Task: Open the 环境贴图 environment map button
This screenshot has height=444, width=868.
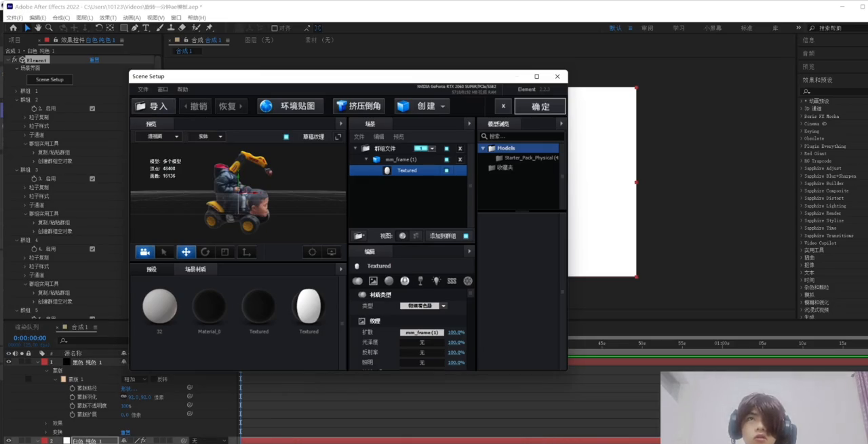Action: tap(290, 106)
